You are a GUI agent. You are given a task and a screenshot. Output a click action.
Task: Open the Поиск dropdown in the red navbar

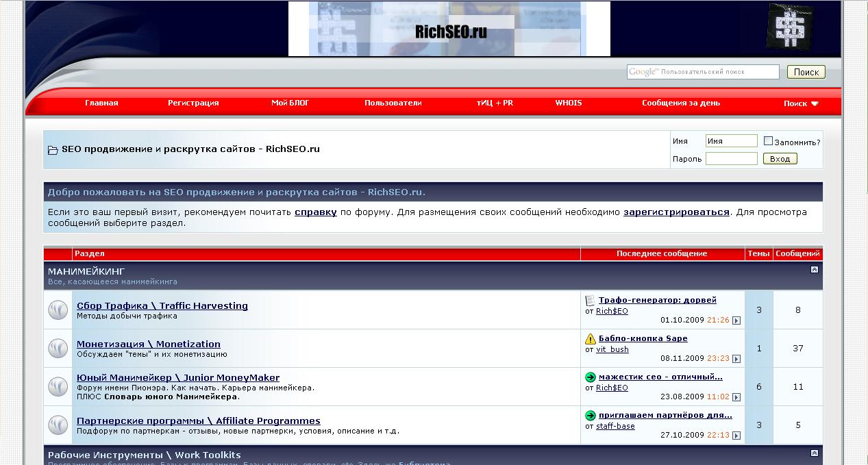click(x=799, y=102)
